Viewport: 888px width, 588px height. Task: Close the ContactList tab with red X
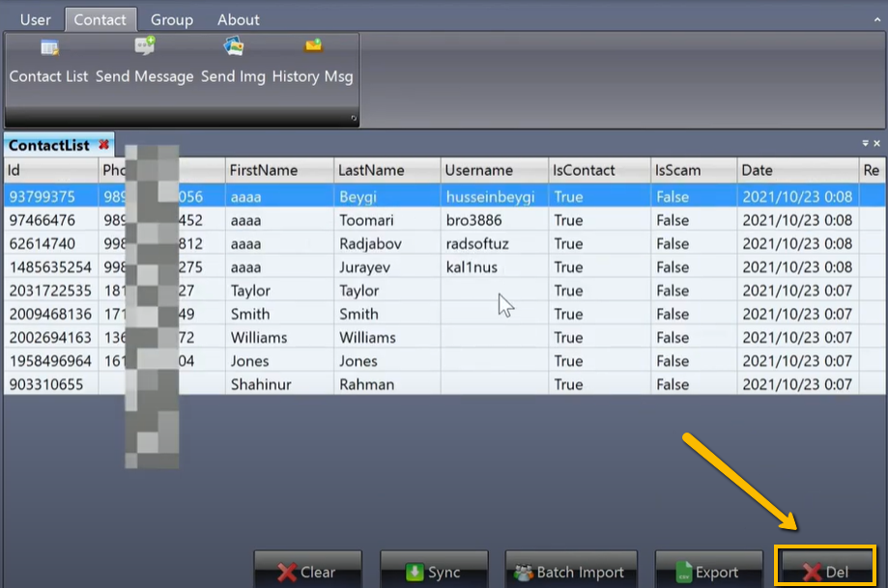[103, 145]
